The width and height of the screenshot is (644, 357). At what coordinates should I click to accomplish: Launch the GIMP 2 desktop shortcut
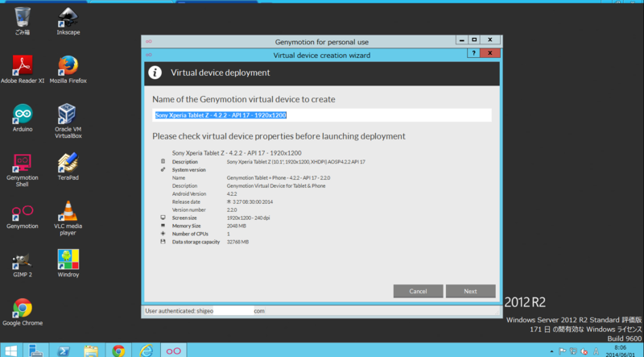pos(23,264)
